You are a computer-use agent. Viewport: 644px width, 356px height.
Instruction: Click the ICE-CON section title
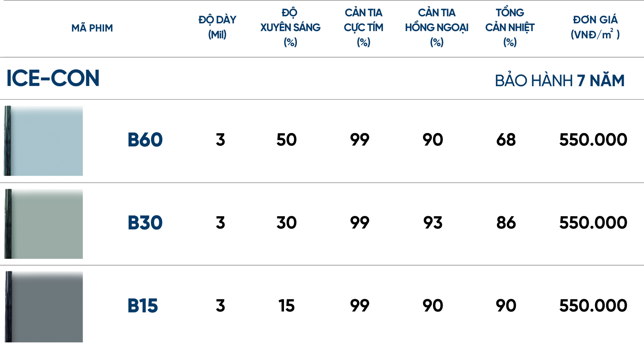click(x=53, y=78)
